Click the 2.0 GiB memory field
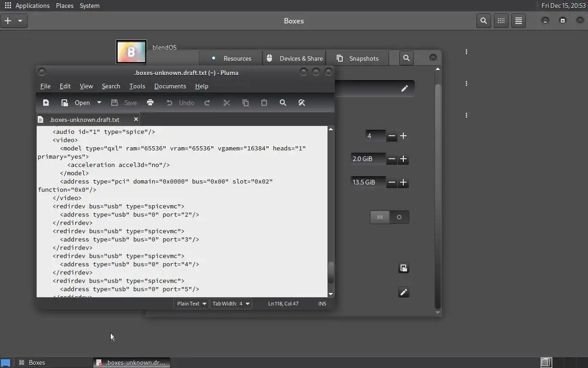Viewport: 588px width, 368px height. point(368,159)
